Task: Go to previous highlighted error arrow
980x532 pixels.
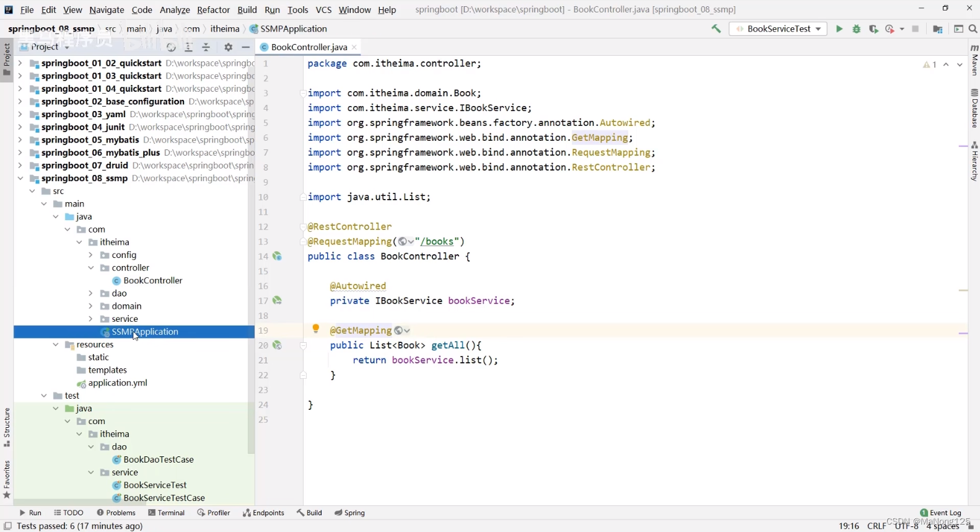Action: point(946,64)
